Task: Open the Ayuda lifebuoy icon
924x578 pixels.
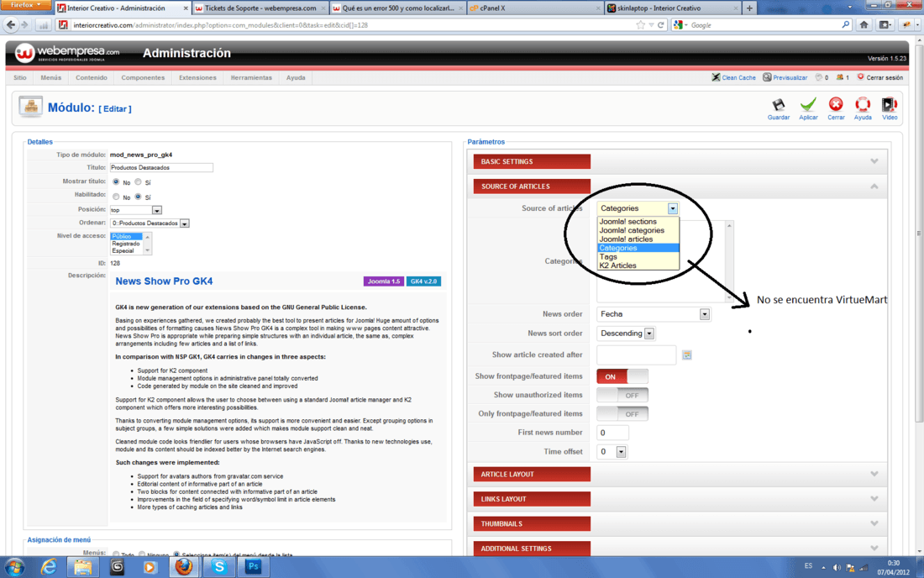Action: [x=863, y=105]
